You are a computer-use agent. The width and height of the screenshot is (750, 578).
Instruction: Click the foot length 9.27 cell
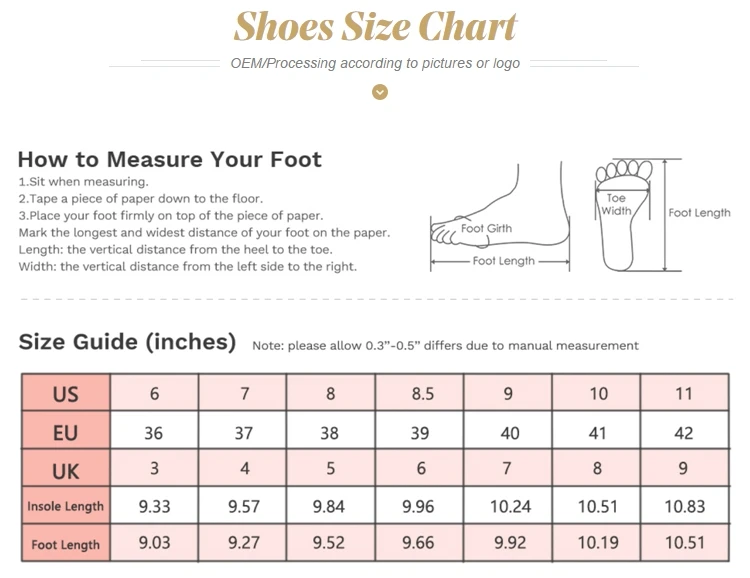point(244,544)
